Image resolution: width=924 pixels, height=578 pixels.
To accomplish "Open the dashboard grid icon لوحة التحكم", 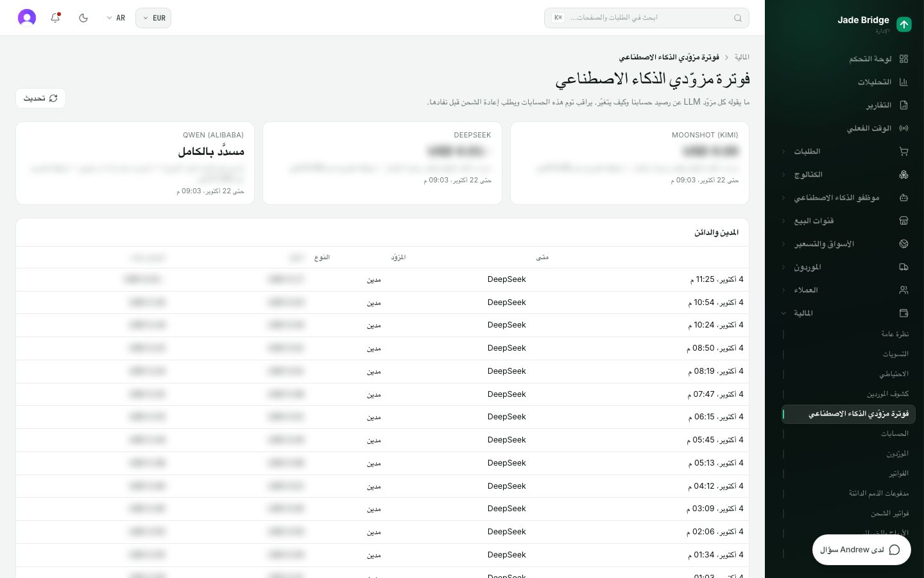I will (x=903, y=59).
